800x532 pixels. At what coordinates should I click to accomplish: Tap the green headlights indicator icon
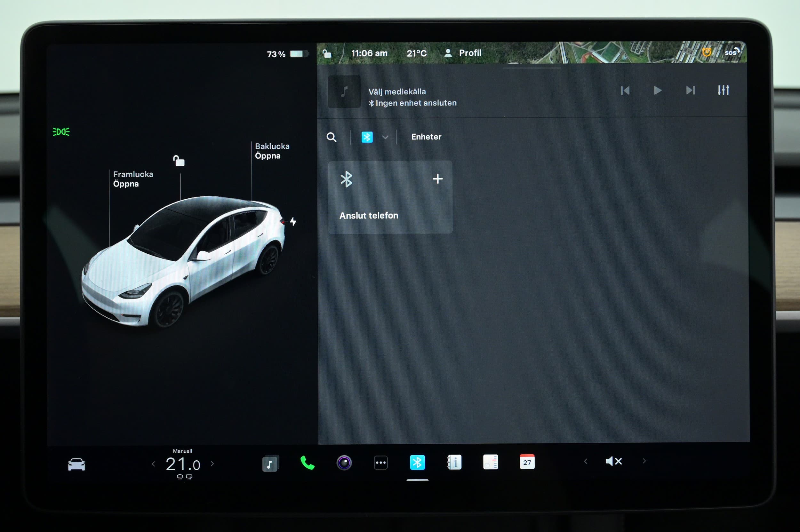61,132
